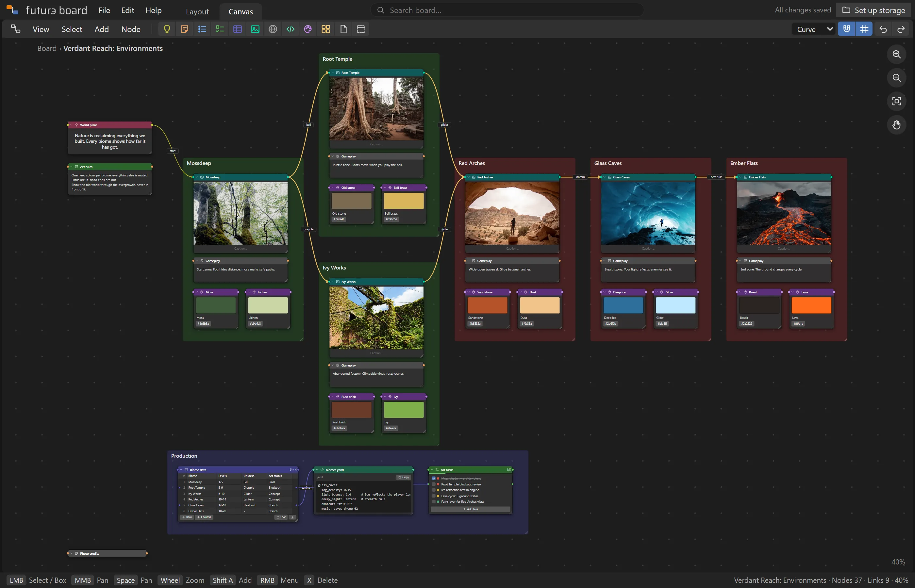Copy the biomes.yaml code
The height and width of the screenshot is (588, 915).
[403, 477]
